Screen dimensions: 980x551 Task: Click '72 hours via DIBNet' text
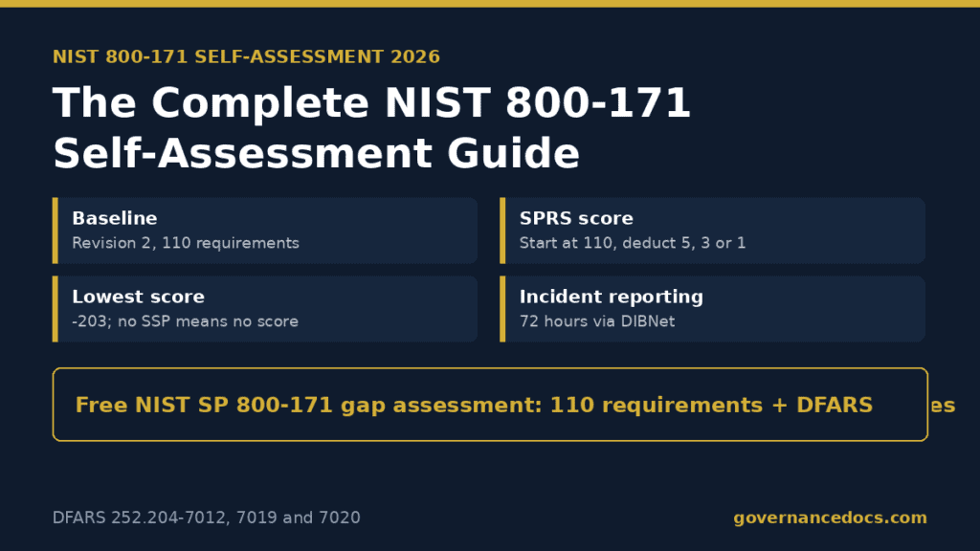point(597,321)
